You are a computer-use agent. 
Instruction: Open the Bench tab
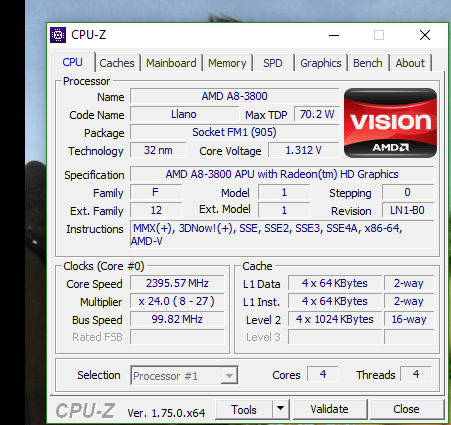coord(368,63)
